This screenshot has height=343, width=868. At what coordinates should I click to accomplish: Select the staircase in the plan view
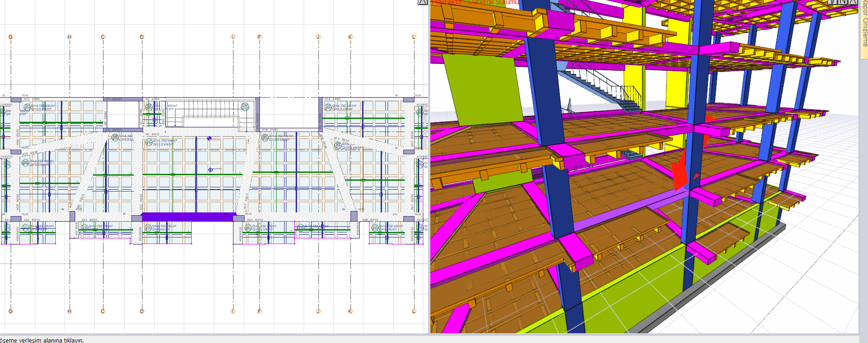tap(204, 112)
